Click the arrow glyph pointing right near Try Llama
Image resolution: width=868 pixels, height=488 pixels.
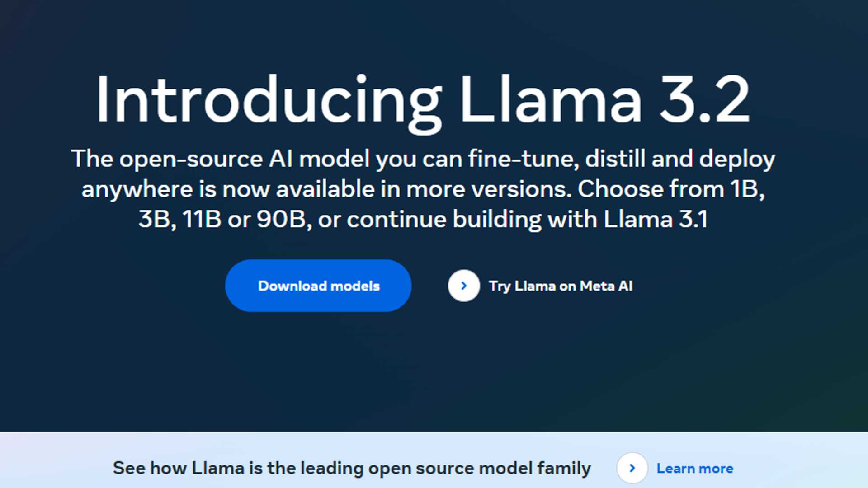click(463, 286)
